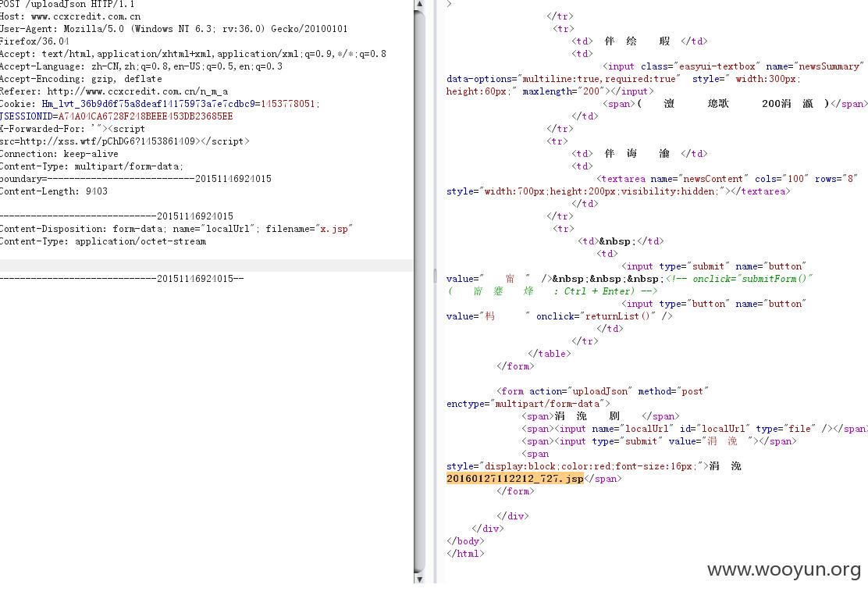This screenshot has width=868, height=592.
Task: Click the 'Content-Length: 9403' line
Action: [x=54, y=191]
